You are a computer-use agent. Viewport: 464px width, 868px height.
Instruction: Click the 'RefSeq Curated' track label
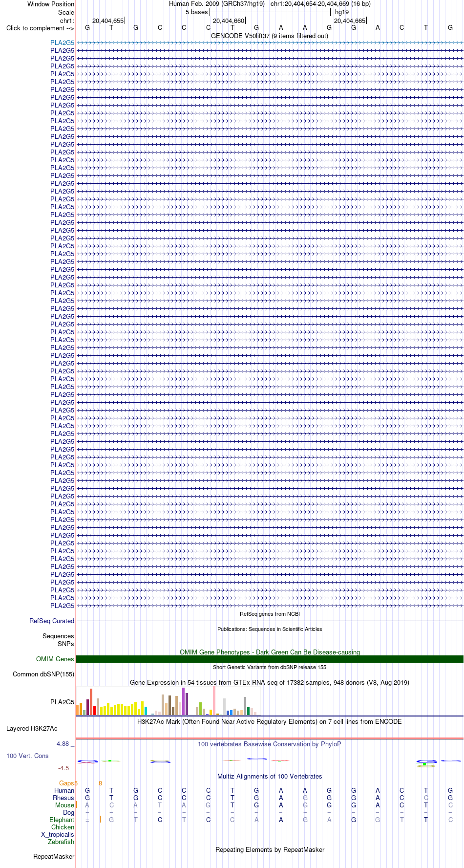pos(52,621)
